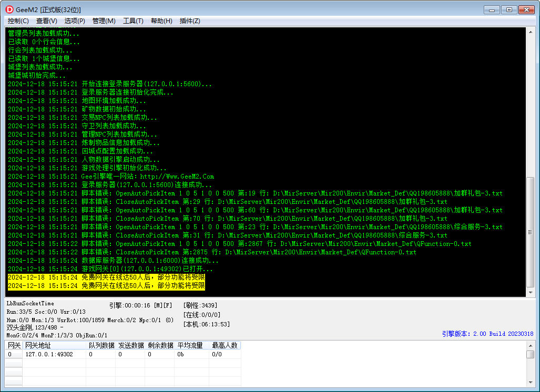
Task: Click the 网关 column header
Action: tap(14, 345)
